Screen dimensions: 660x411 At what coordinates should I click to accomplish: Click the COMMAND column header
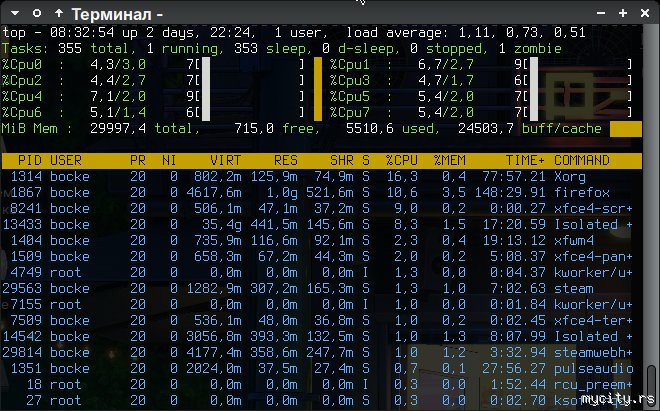click(x=582, y=160)
